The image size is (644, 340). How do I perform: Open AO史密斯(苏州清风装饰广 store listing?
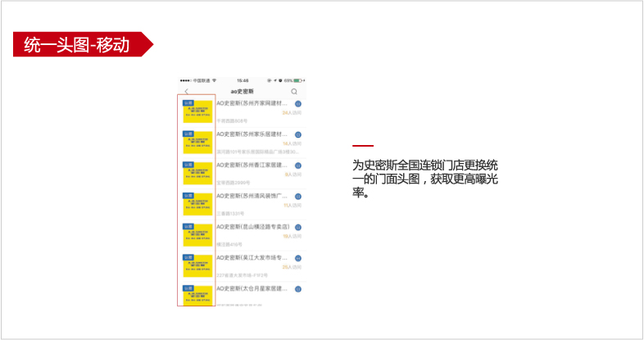252,197
